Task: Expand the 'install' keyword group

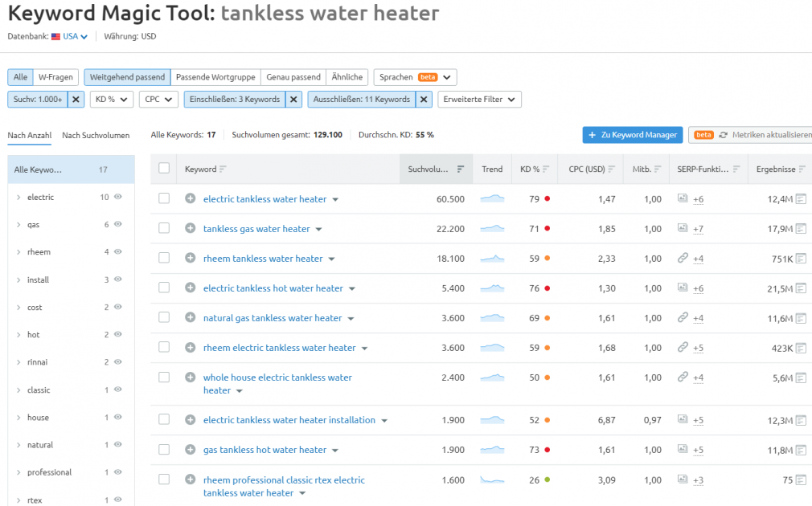Action: click(18, 280)
